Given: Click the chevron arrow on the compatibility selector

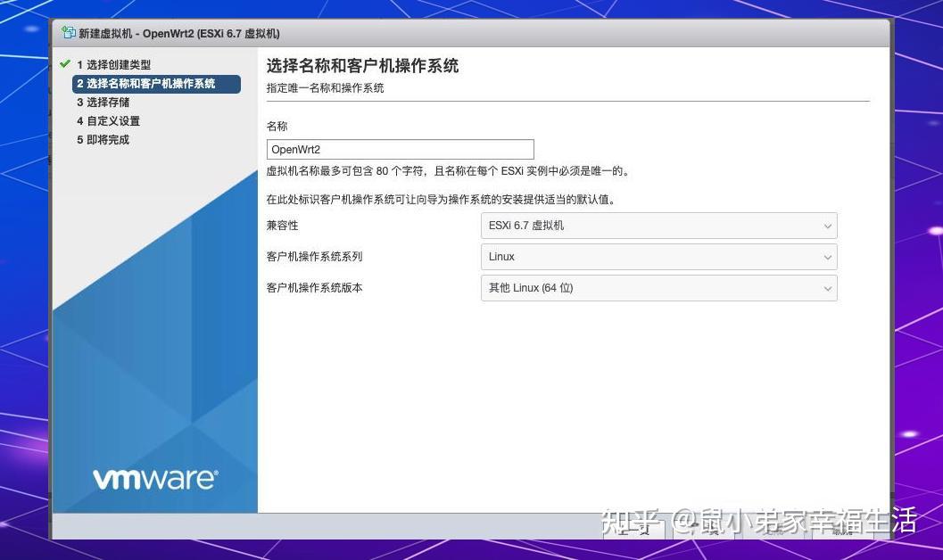Looking at the screenshot, I should (828, 226).
